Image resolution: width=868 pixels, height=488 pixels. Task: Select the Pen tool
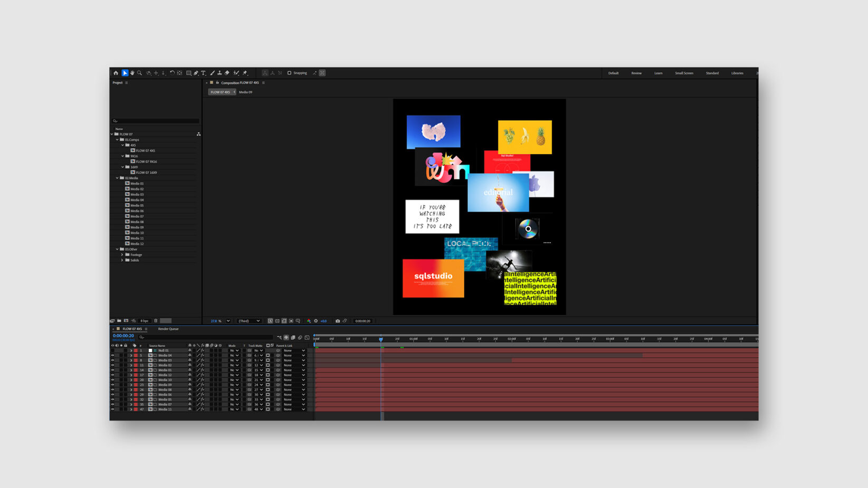[196, 73]
